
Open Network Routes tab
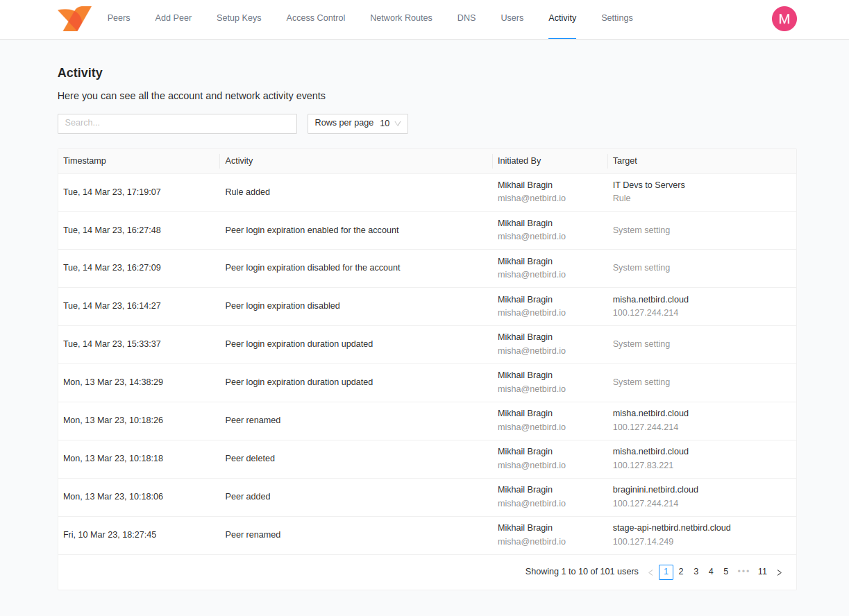[401, 18]
